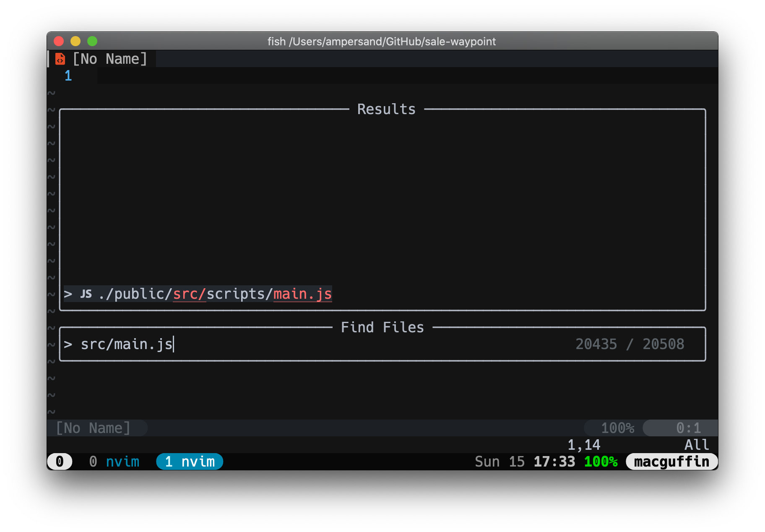Click the file icon on the [No Name] buffer tab
Image resolution: width=765 pixels, height=532 pixels.
click(60, 59)
